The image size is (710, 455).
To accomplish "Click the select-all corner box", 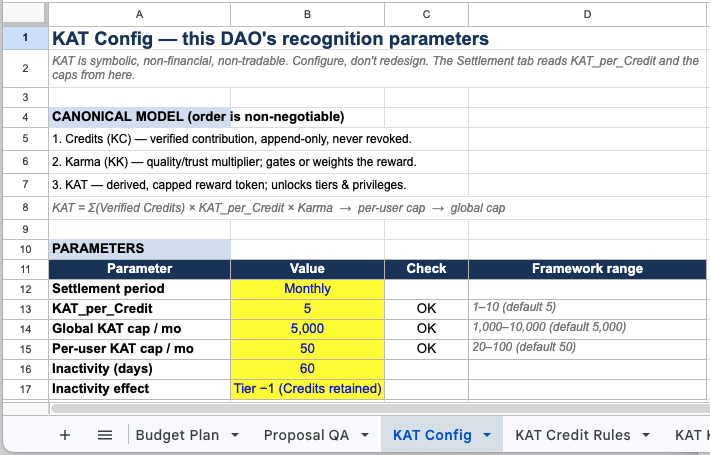I will pyautogui.click(x=24, y=14).
